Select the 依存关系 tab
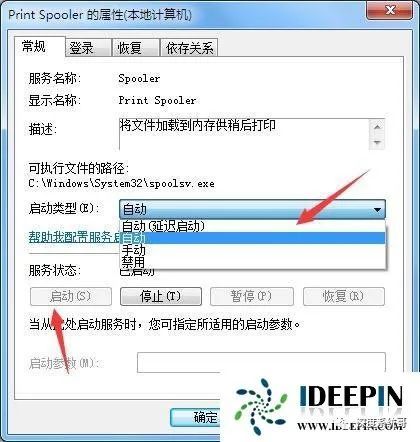 tap(189, 48)
